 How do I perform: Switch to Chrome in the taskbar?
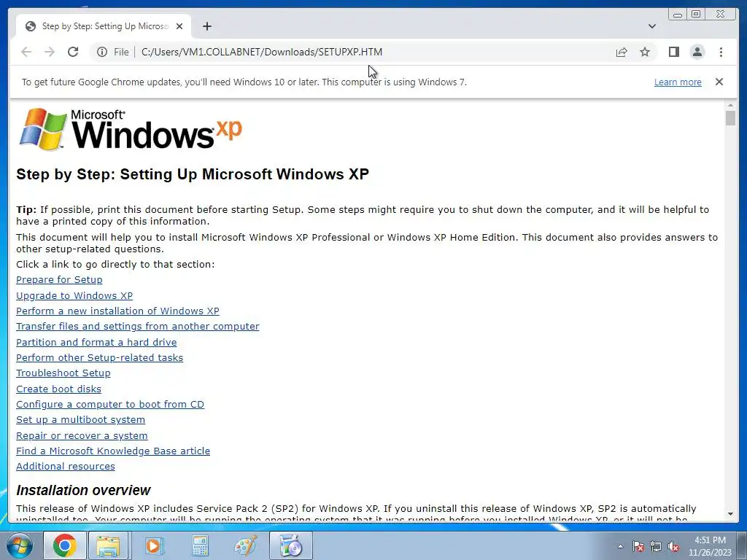pyautogui.click(x=65, y=545)
